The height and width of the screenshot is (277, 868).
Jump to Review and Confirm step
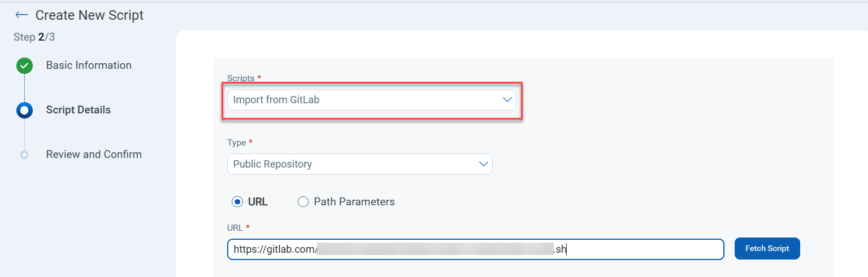click(x=94, y=155)
